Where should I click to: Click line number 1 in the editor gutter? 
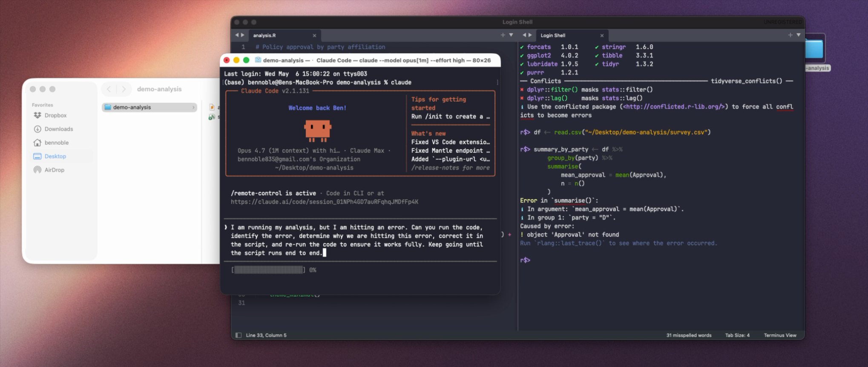pyautogui.click(x=243, y=47)
